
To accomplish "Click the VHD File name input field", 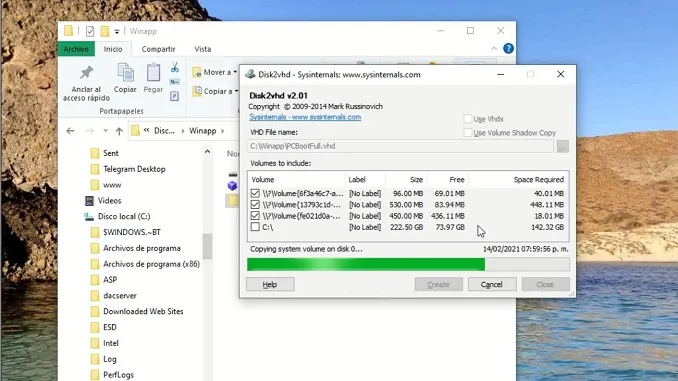I will tap(400, 146).
